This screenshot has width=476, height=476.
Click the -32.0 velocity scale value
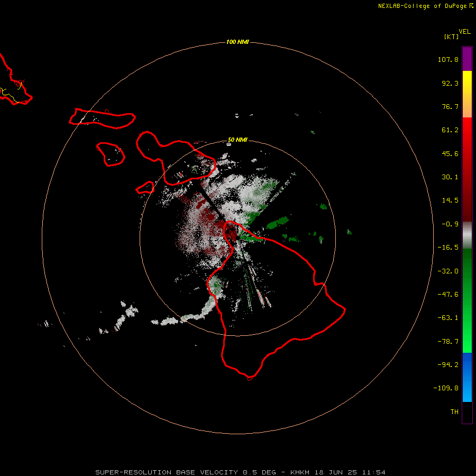(x=448, y=271)
